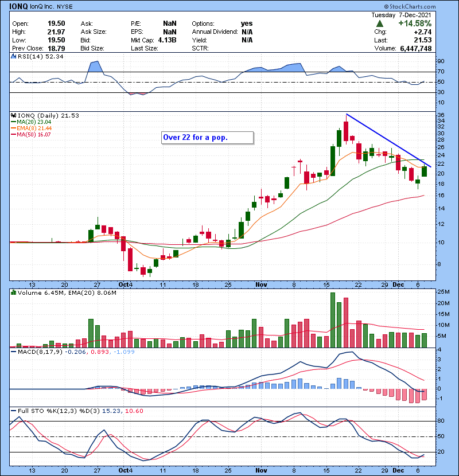Click the EPS value NaN
The width and height of the screenshot is (459, 476).
click(169, 32)
